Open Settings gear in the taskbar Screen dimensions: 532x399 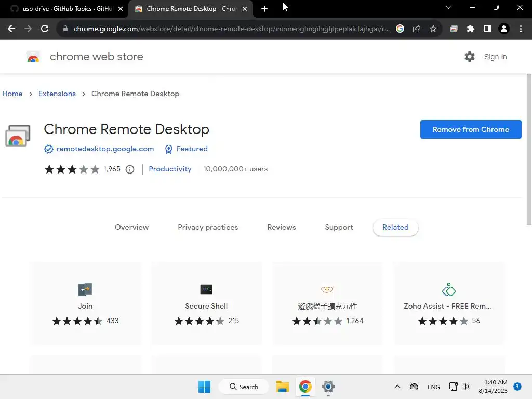328,387
